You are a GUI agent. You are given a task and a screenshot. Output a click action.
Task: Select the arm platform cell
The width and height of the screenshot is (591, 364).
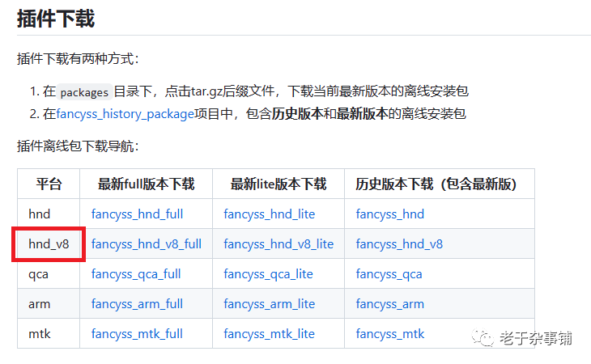click(x=49, y=304)
